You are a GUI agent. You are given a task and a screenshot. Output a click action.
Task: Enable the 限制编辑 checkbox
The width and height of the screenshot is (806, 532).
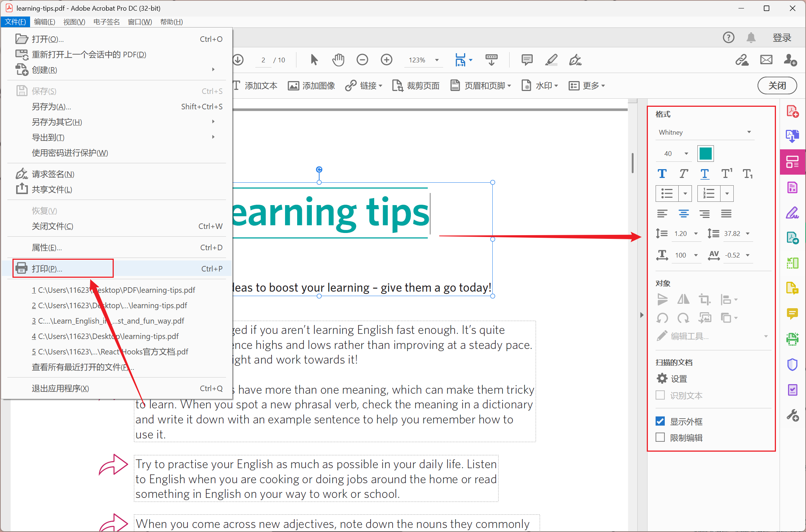[x=660, y=437]
